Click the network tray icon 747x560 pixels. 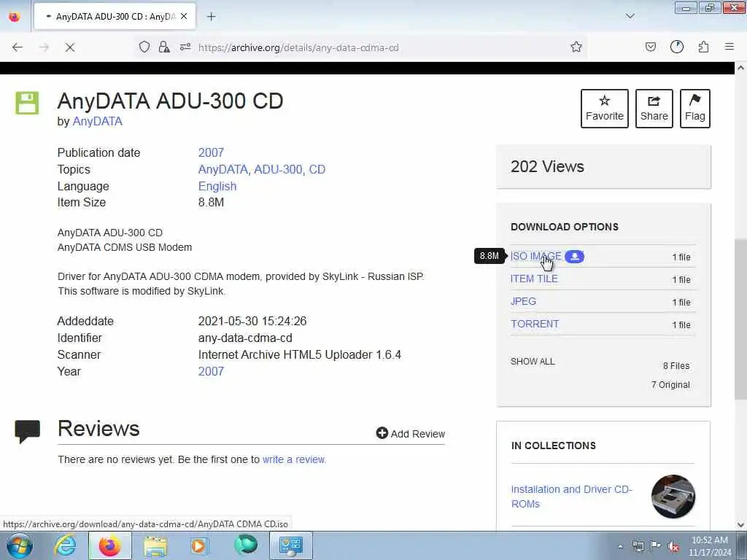pos(638,546)
